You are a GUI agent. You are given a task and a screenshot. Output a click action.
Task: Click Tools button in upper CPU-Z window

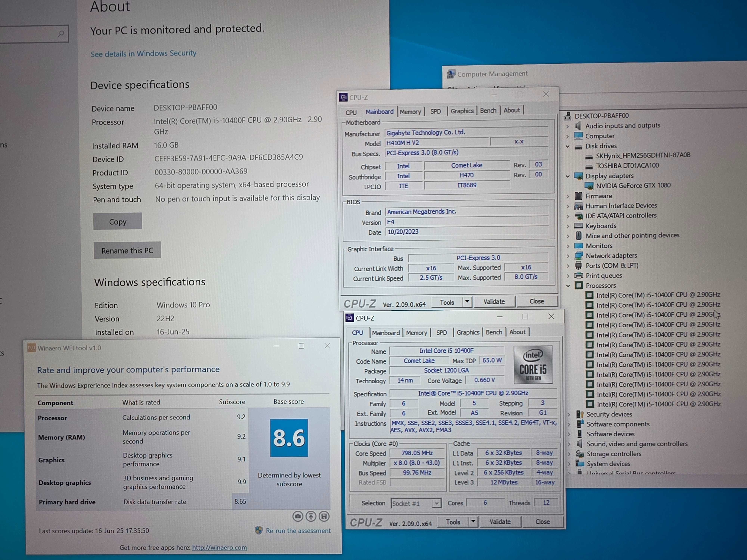tap(447, 302)
